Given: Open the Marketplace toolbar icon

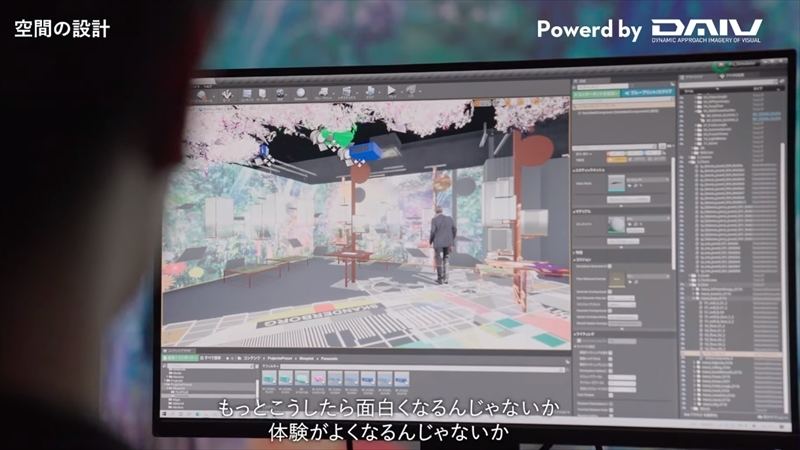Looking at the screenshot, I should tap(262, 94).
